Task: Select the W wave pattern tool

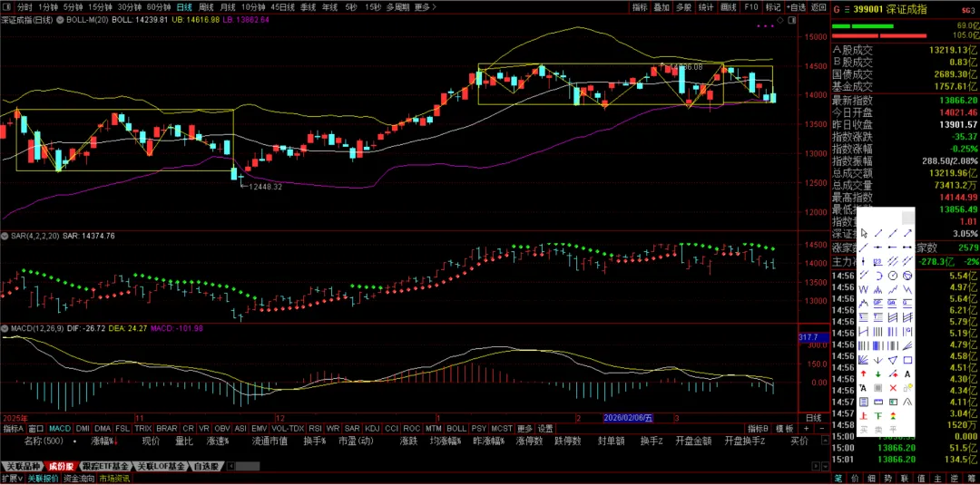Action: click(864, 289)
